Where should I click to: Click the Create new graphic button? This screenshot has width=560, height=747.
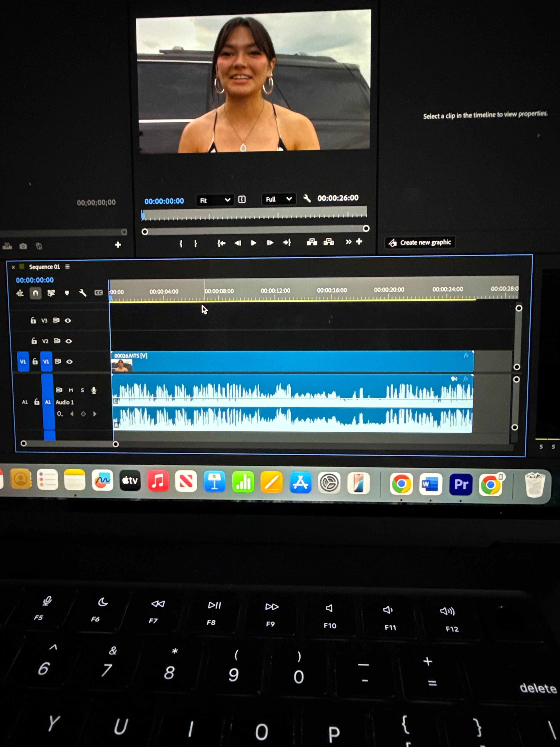pyautogui.click(x=420, y=243)
